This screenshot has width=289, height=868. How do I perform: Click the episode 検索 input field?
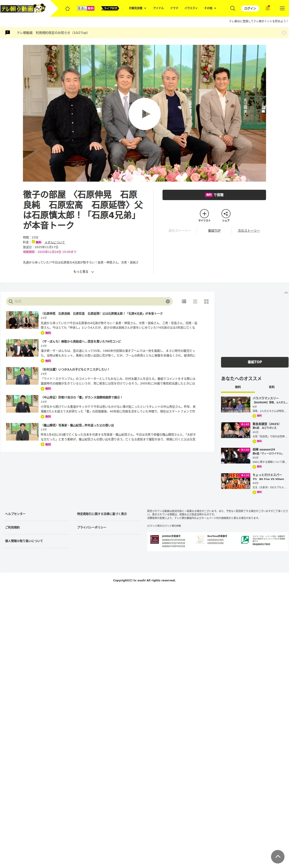click(x=89, y=301)
